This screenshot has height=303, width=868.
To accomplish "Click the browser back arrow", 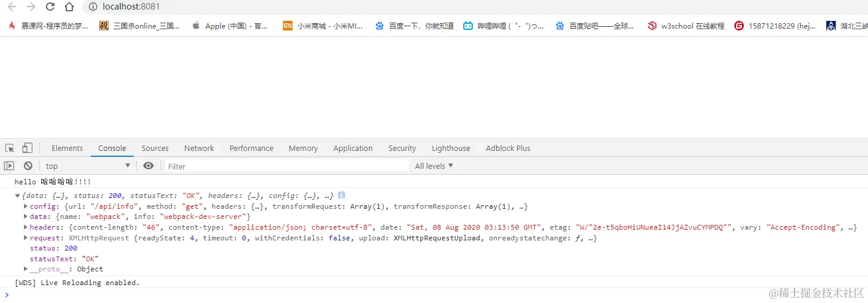I will pyautogui.click(x=11, y=7).
